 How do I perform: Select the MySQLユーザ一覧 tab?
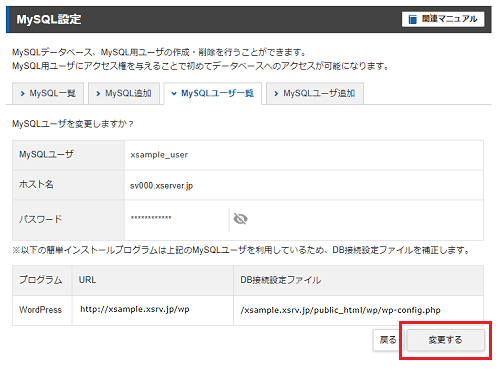coord(213,93)
